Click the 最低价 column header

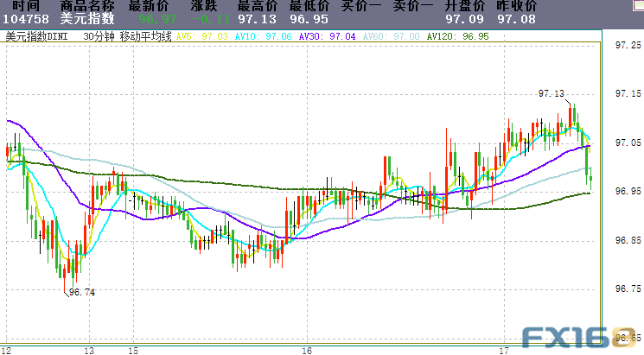coord(309,6)
